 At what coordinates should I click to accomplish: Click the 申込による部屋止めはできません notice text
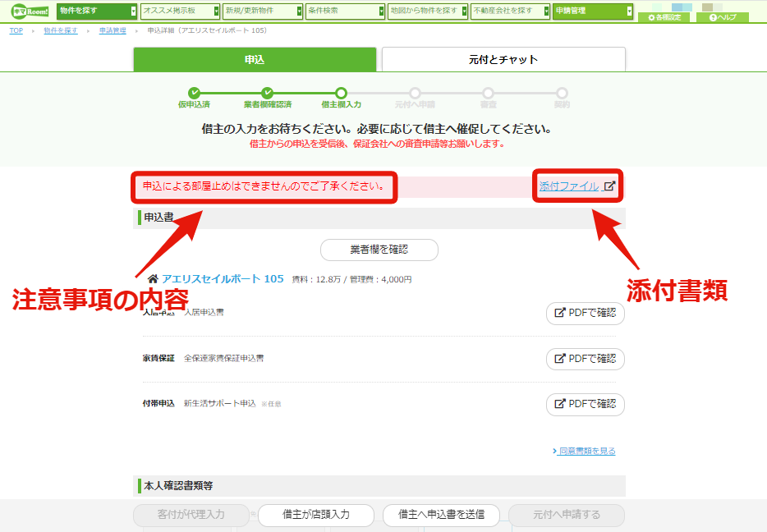264,186
